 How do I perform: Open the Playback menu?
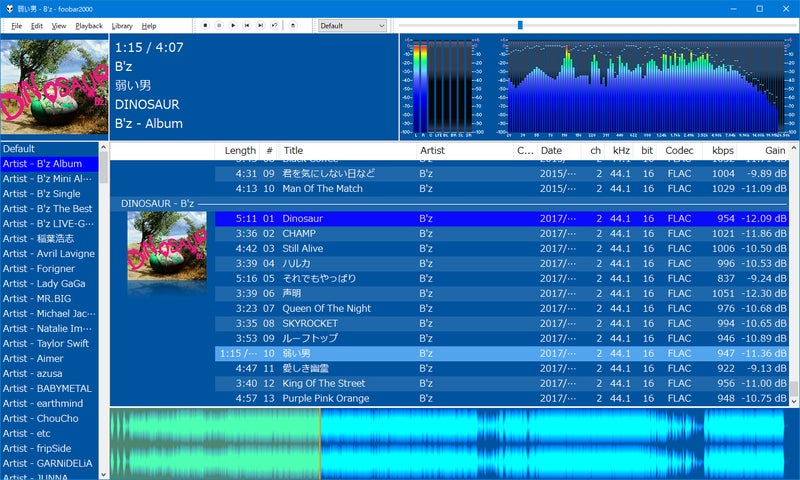point(88,25)
